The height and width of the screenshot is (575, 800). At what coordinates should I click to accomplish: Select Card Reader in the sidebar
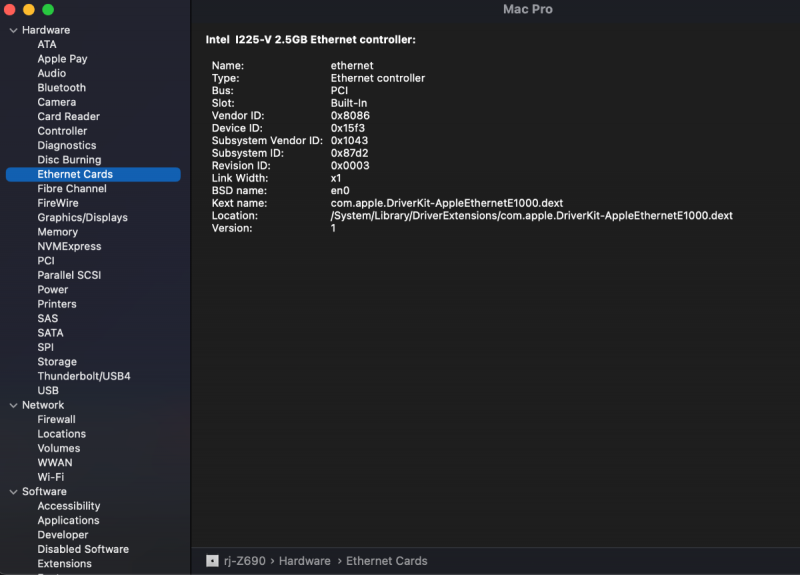point(68,116)
